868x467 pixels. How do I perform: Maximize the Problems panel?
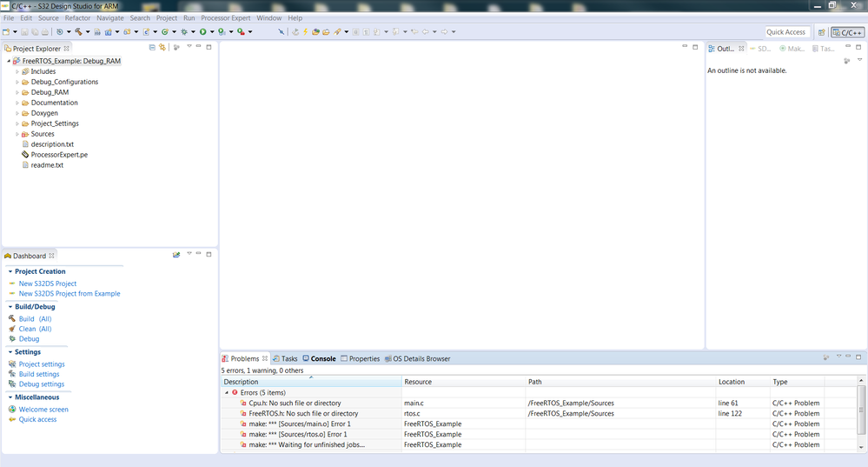pyautogui.click(x=858, y=357)
